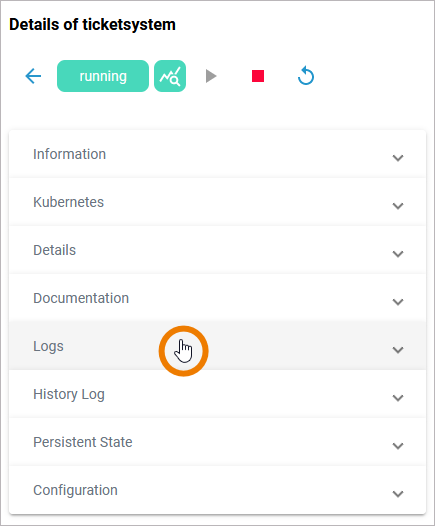This screenshot has height=526, width=435.
Task: Restart ticketsystem with the reload icon
Action: pyautogui.click(x=306, y=76)
